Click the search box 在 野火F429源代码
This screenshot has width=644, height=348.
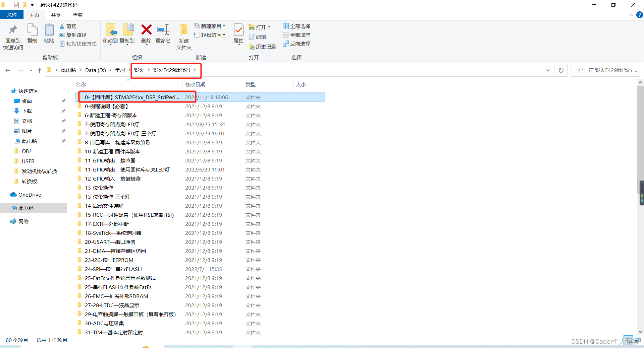(606, 70)
